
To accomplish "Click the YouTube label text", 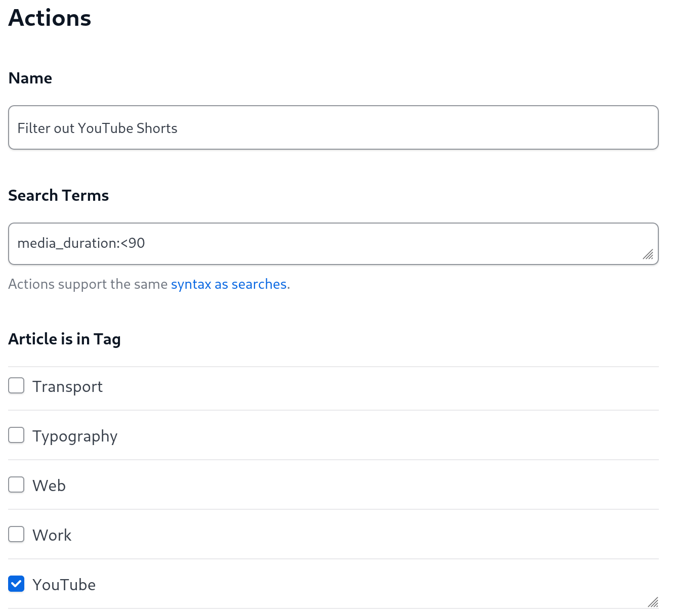I will [64, 585].
